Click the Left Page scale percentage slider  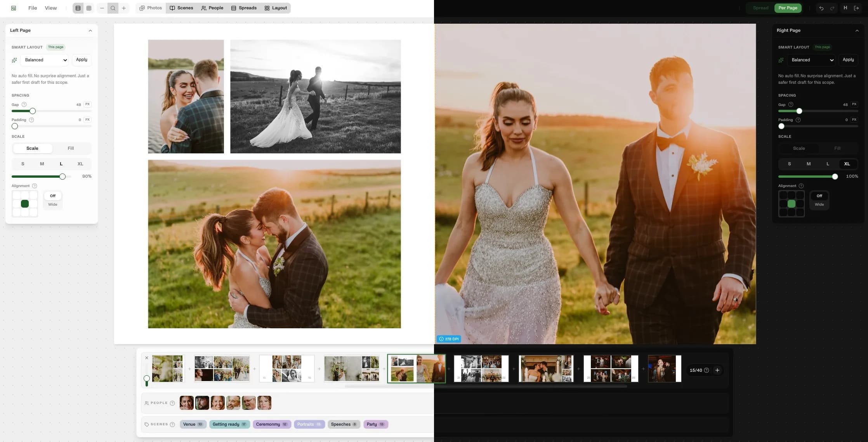pyautogui.click(x=42, y=177)
